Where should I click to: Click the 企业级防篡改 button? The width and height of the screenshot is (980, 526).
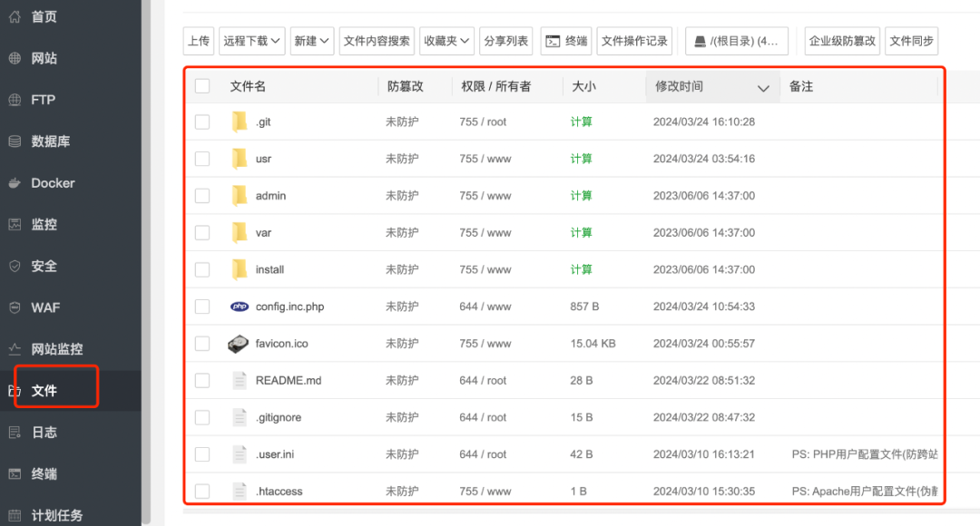842,41
